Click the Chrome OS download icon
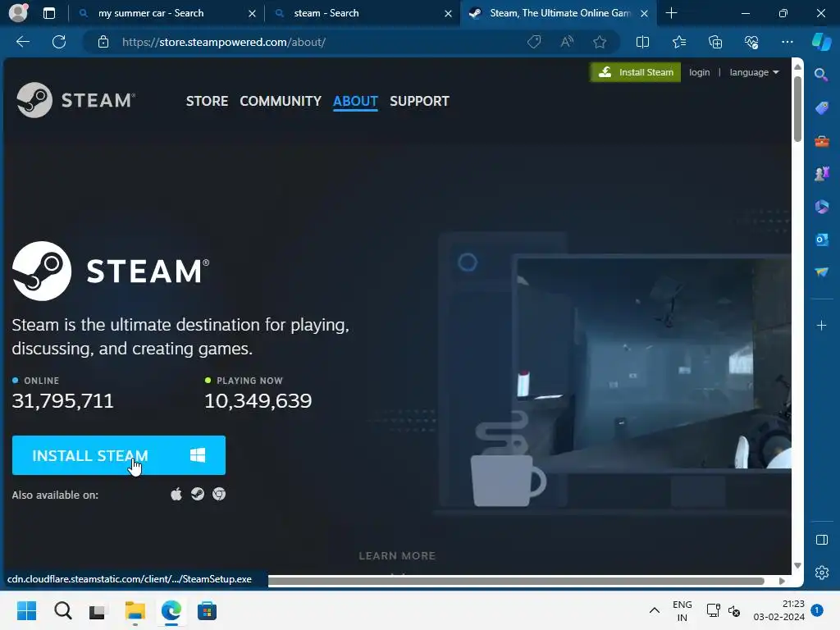This screenshot has height=630, width=840. [x=219, y=494]
